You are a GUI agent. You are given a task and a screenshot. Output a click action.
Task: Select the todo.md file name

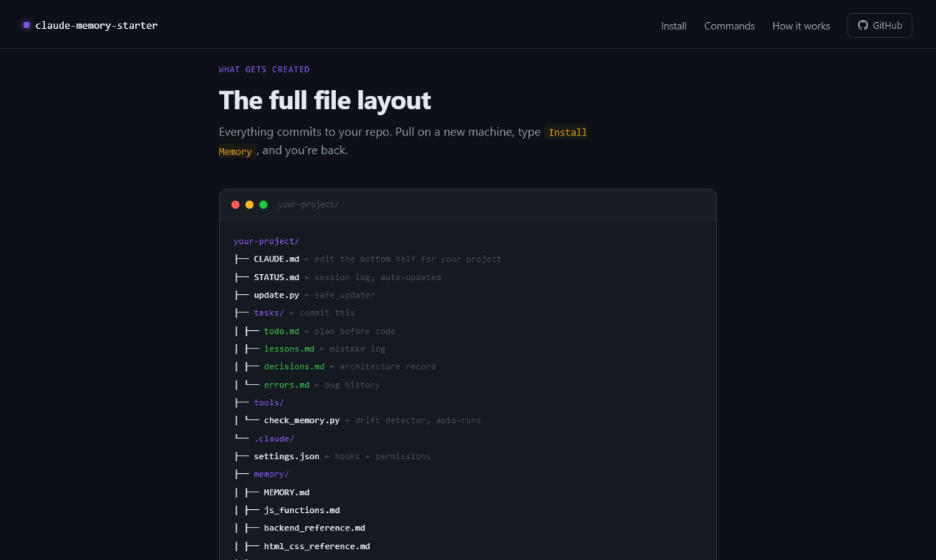click(x=282, y=331)
